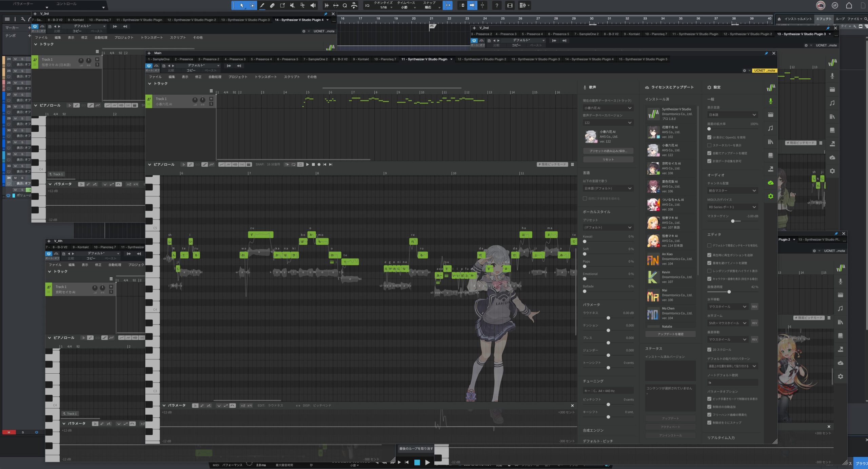
Task: Adjust the マスターゲイン slider handle
Action: click(x=733, y=221)
